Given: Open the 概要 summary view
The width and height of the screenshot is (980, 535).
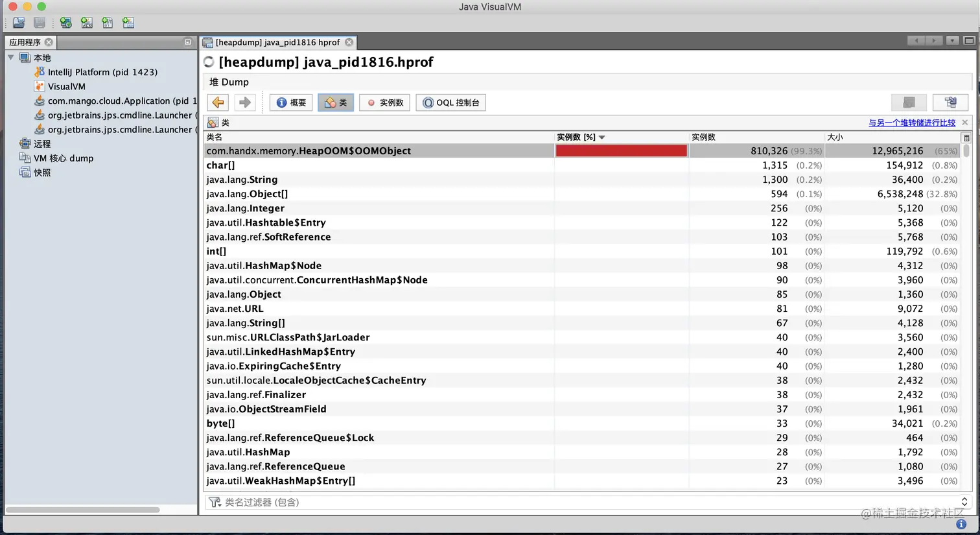Looking at the screenshot, I should pos(291,102).
